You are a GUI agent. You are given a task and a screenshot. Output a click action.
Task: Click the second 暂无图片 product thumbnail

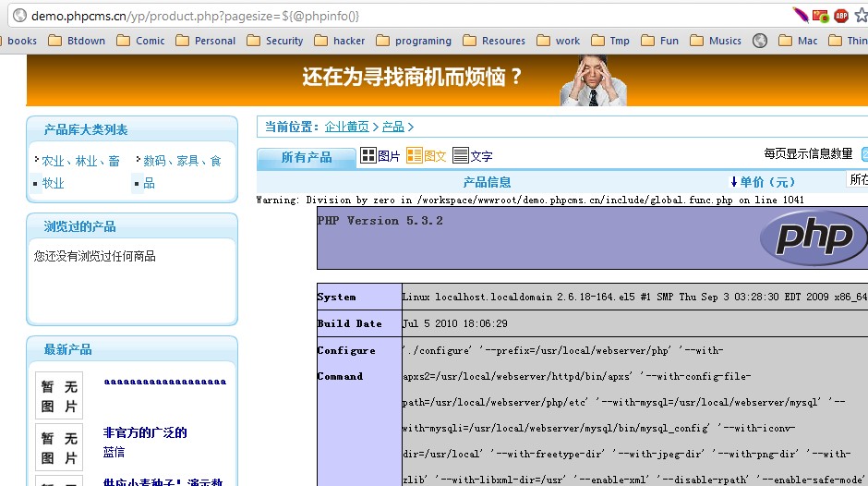(59, 448)
